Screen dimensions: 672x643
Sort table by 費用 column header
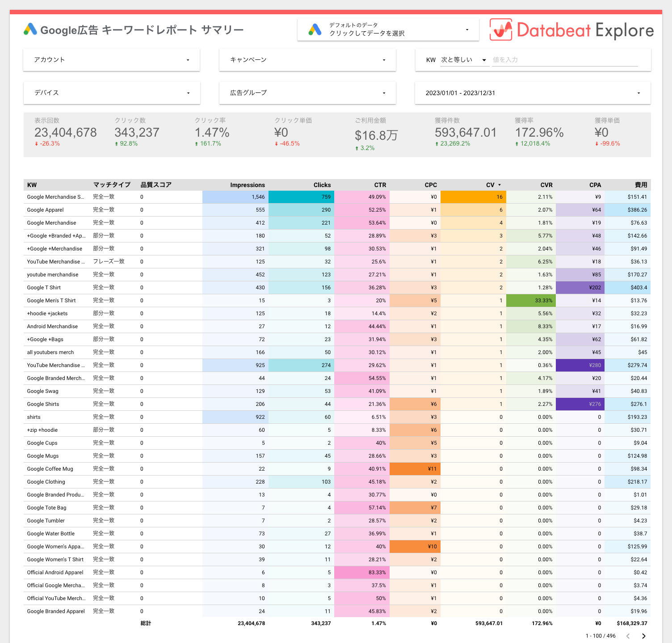coord(641,185)
